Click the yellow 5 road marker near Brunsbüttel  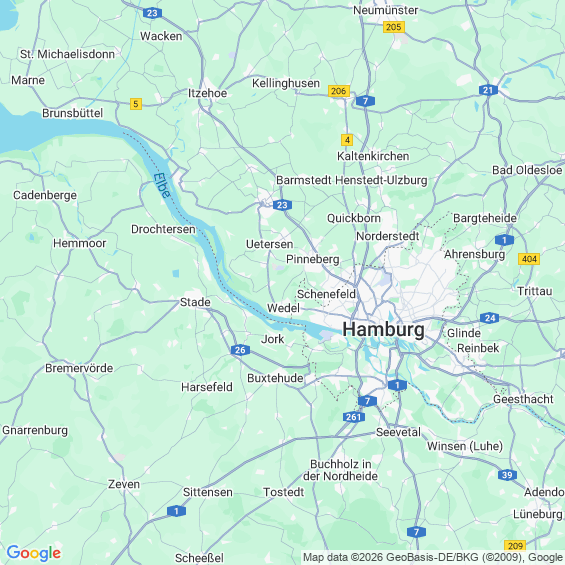click(x=136, y=104)
